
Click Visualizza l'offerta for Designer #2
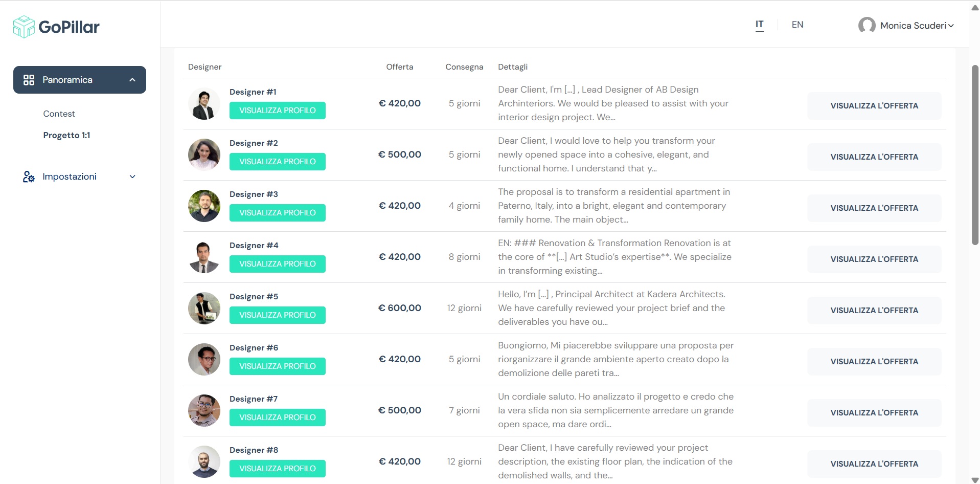874,157
